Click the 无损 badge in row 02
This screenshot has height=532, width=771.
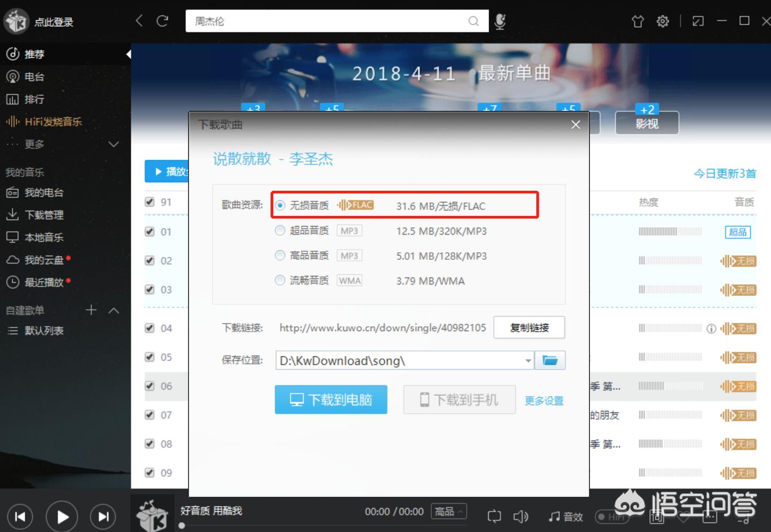[x=738, y=261]
